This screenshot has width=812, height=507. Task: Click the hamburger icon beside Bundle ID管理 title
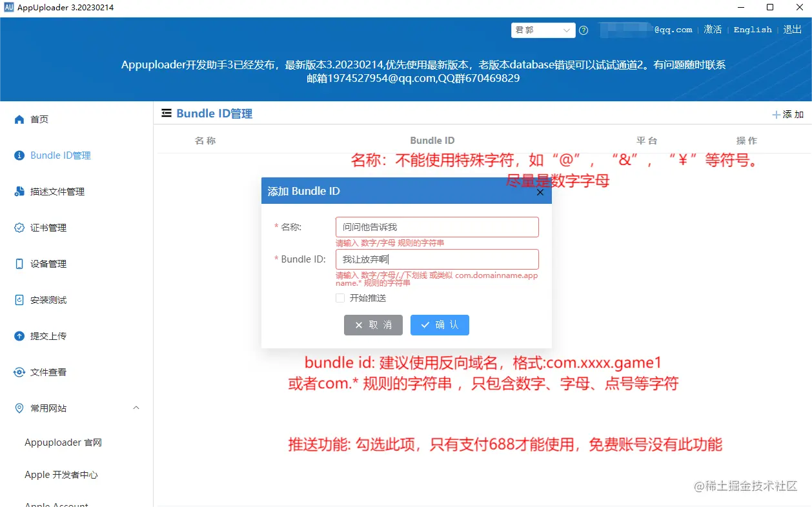(x=166, y=113)
